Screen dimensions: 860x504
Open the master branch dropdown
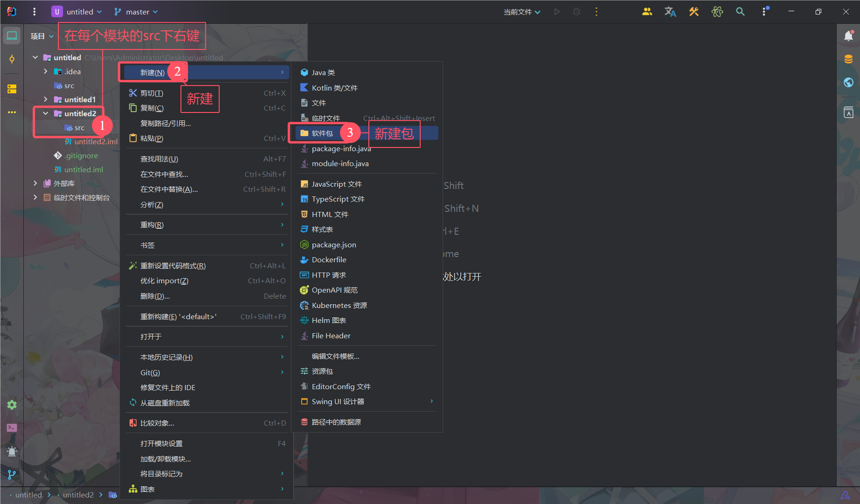[x=136, y=12]
